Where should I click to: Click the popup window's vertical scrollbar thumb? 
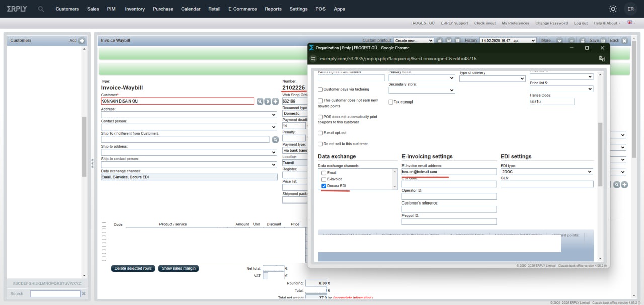coord(599,154)
